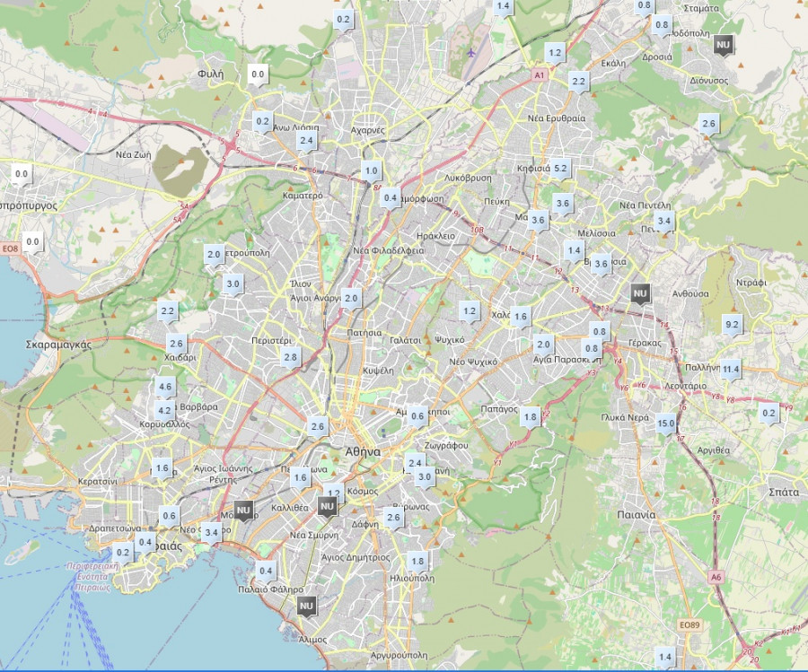Click the 5.2 marker at Κηφισιά

[x=561, y=168]
